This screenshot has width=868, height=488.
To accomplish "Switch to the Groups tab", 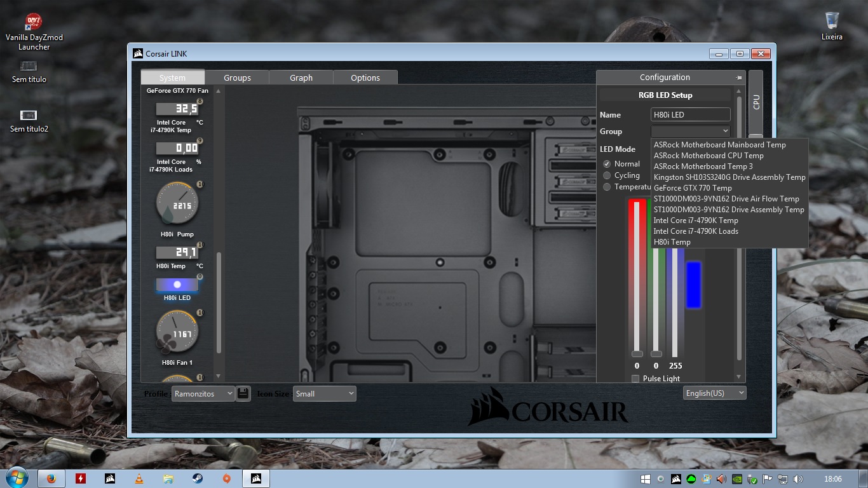I will (x=237, y=78).
